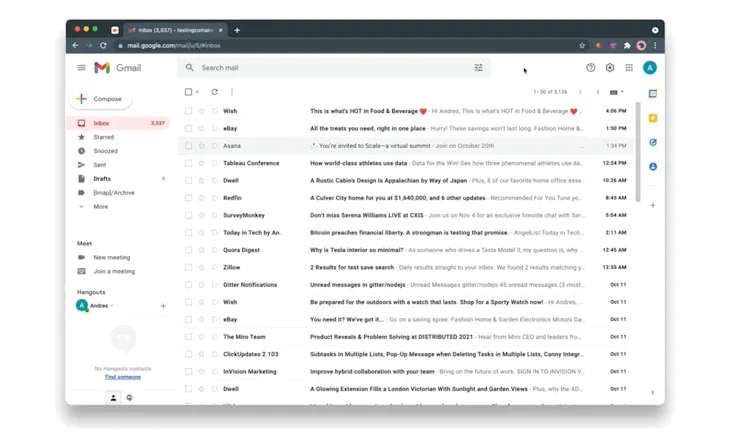This screenshot has width=732, height=439.
Task: Click the inbox vertical scrollbar
Action: pyautogui.click(x=638, y=152)
